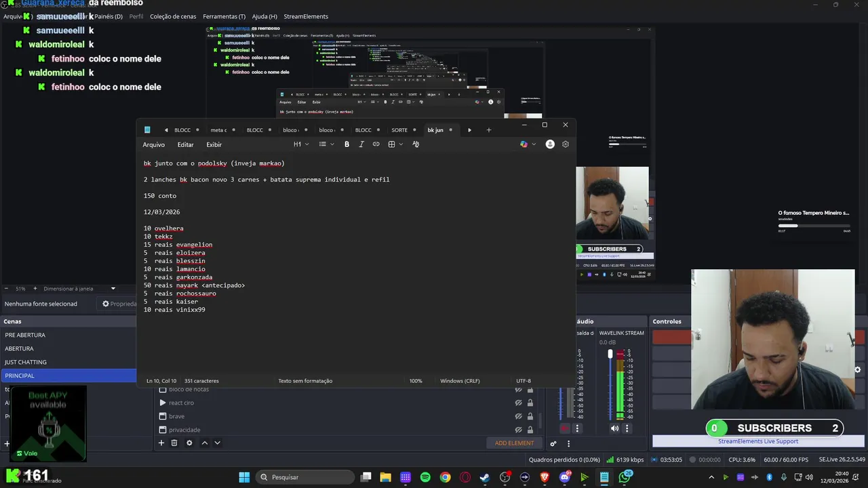Show hidden system tray icons chevron

(711, 477)
